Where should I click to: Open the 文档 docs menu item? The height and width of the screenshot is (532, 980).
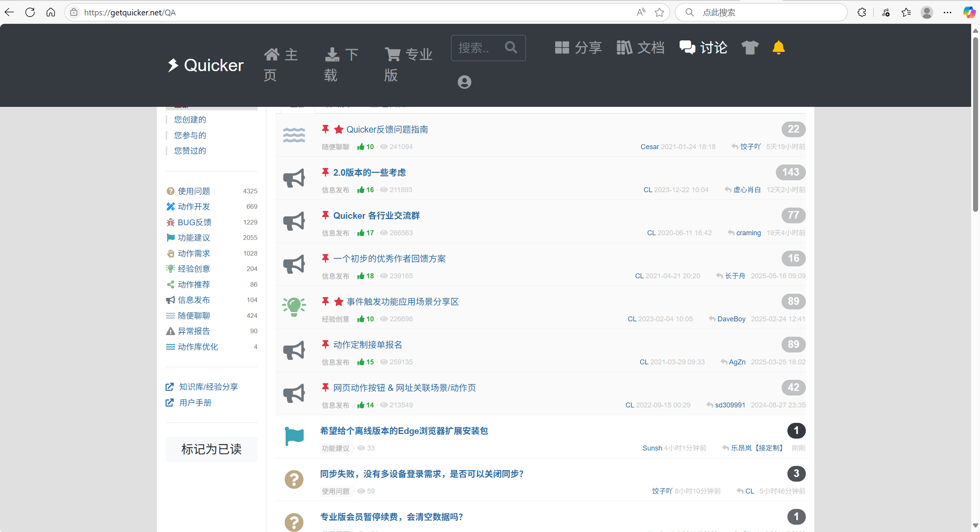point(641,48)
